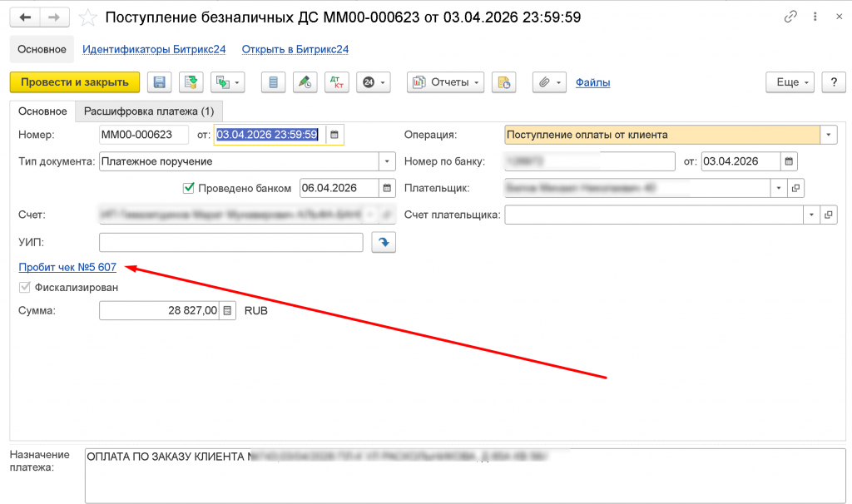Click the Тип документа field Платежное поручение
852x504 pixels.
(239, 161)
